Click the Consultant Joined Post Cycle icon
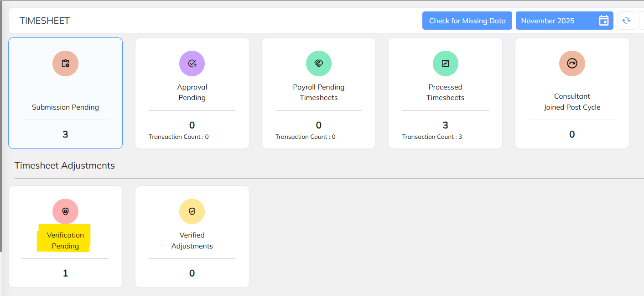Image resolution: width=644 pixels, height=296 pixels. (572, 63)
